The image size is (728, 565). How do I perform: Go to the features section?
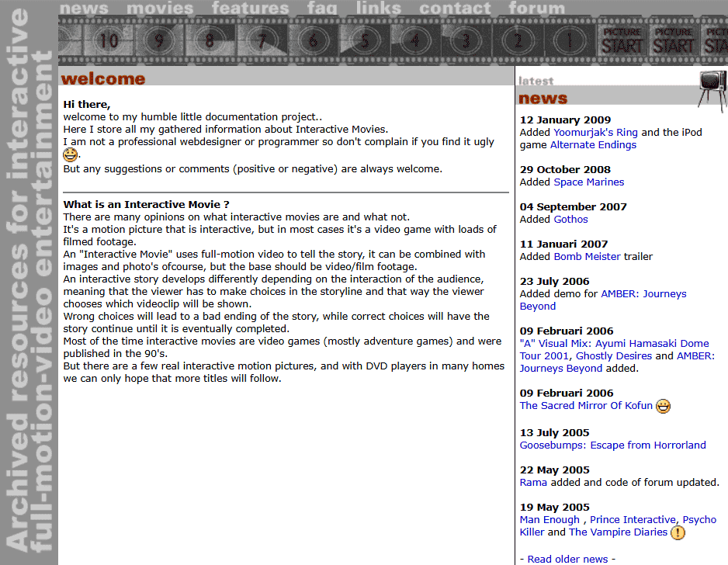click(250, 9)
